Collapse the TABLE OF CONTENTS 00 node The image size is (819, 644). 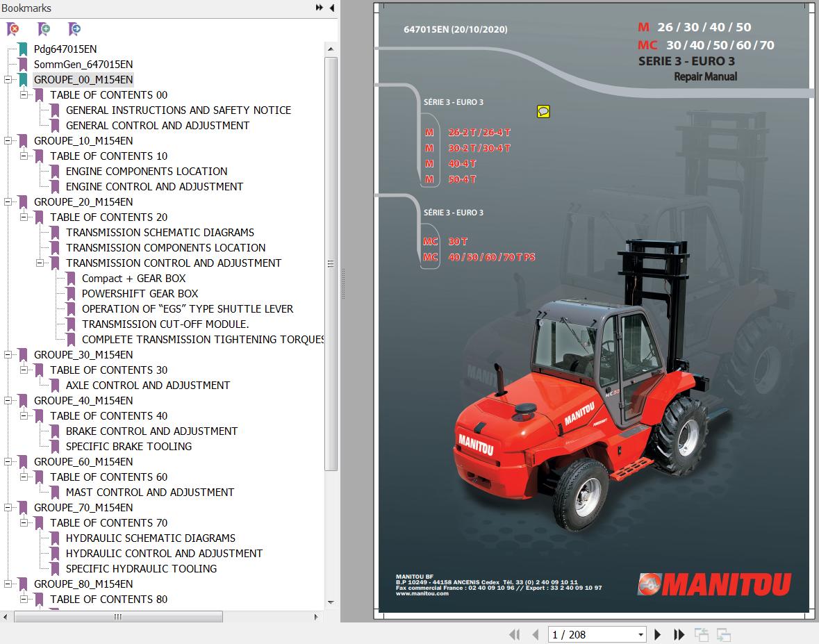(24, 95)
